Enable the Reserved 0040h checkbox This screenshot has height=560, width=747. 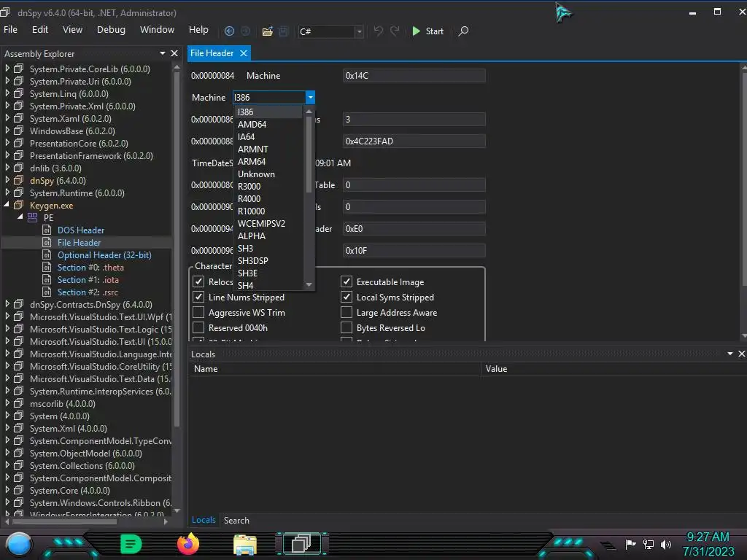(198, 327)
